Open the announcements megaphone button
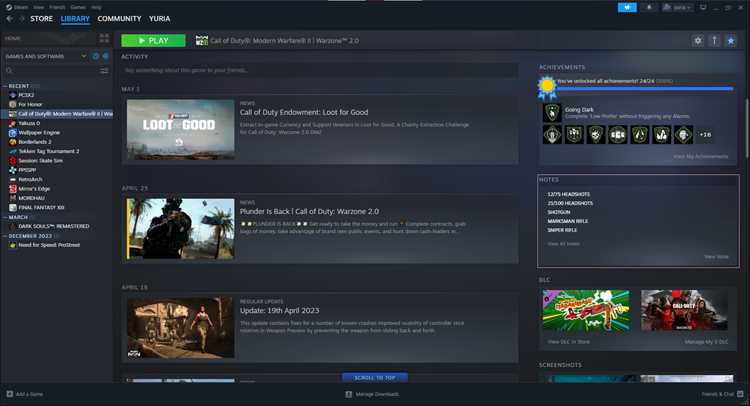The height and width of the screenshot is (406, 750). point(627,7)
